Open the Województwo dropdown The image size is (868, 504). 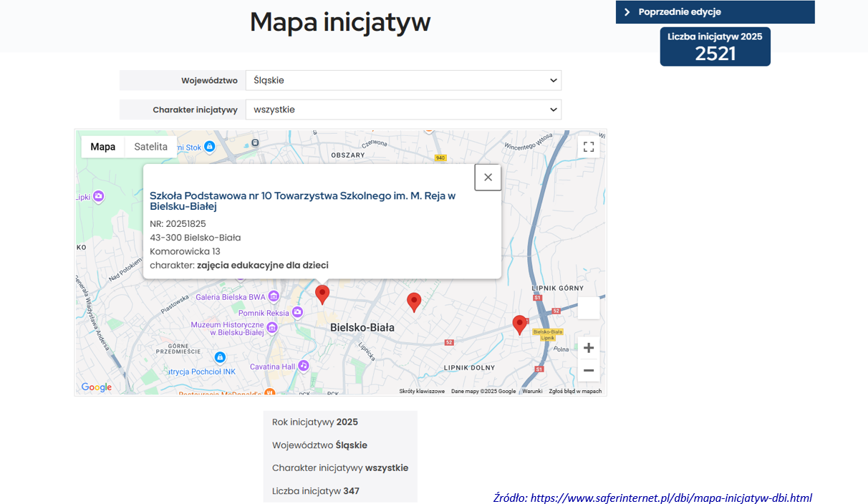click(x=403, y=80)
